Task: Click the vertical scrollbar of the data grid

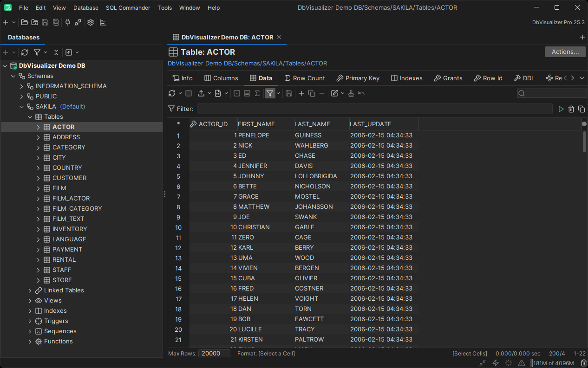Action: [x=584, y=142]
